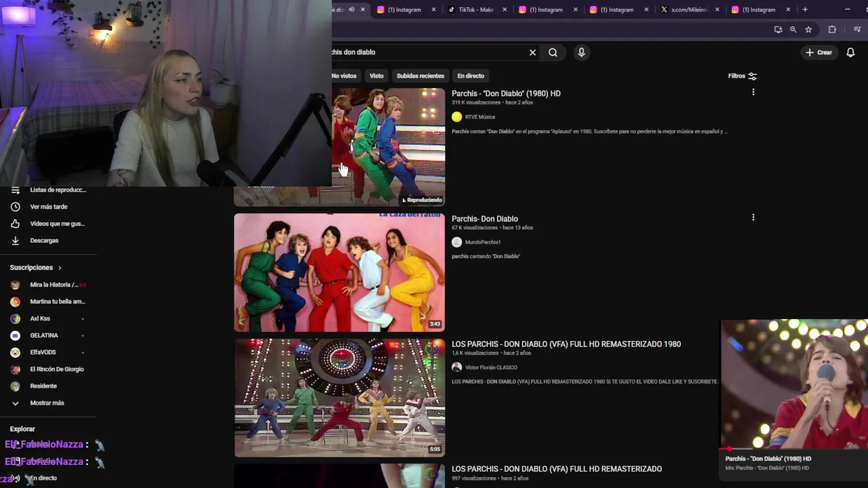Image resolution: width=868 pixels, height=488 pixels.
Task: Open 'Ver más tarde' in sidebar
Action: 49,207
